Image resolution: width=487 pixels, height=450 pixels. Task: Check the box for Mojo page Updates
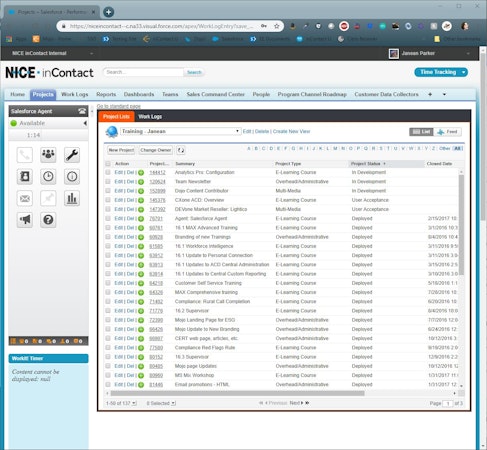click(x=108, y=366)
